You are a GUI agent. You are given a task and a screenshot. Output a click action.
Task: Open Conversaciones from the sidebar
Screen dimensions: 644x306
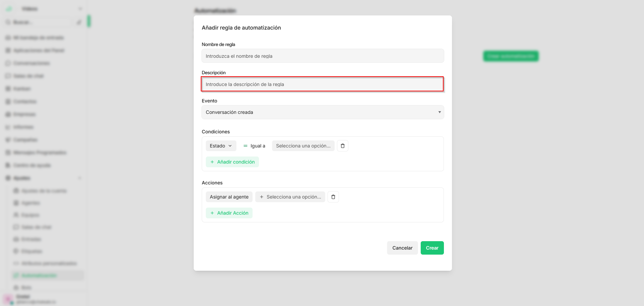coord(32,63)
